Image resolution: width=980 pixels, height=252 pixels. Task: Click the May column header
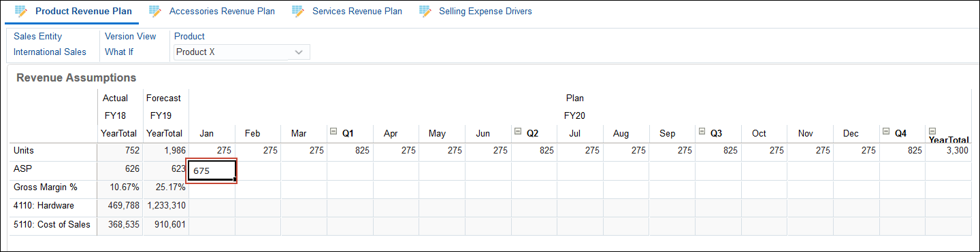click(442, 134)
